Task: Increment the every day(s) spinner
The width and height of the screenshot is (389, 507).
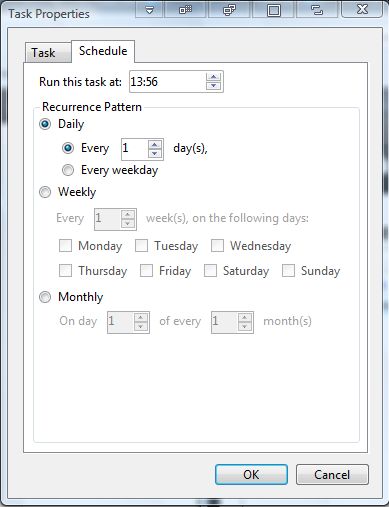Action: pos(154,145)
